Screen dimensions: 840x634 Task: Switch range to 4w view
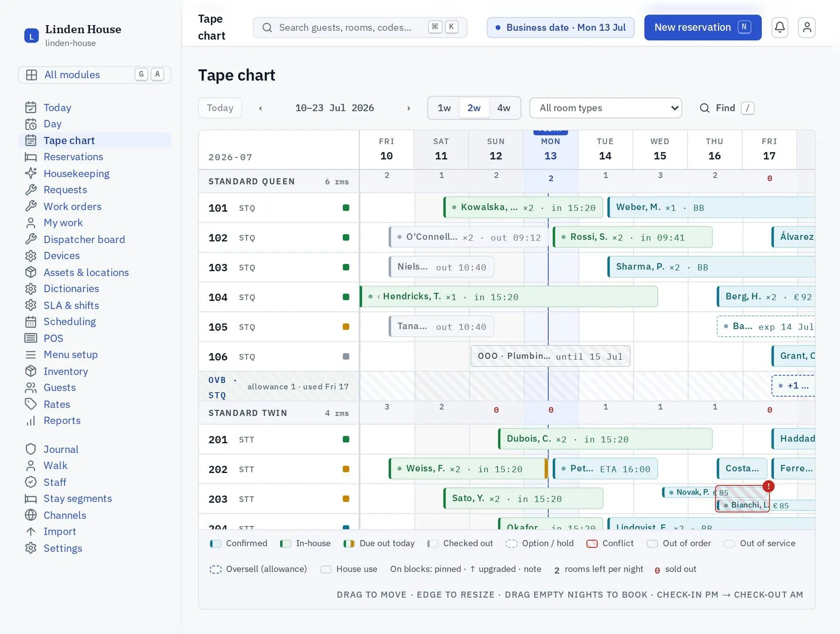click(504, 108)
